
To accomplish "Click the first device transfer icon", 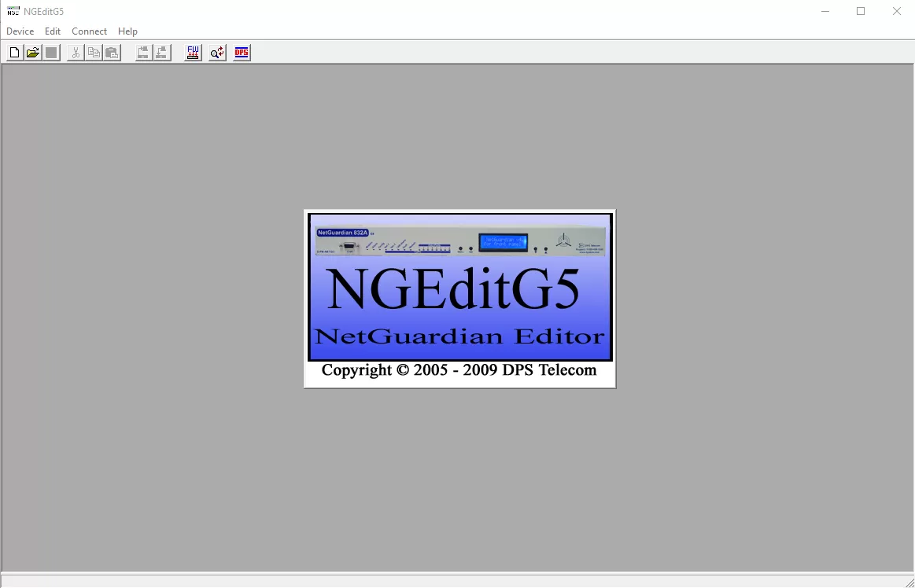I will (143, 53).
